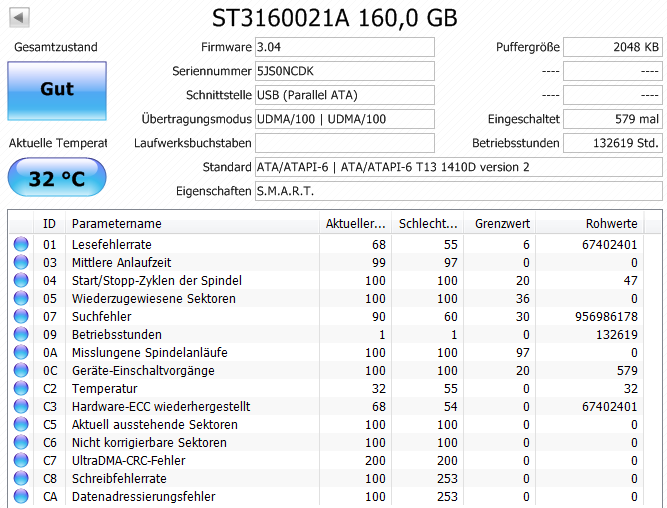The height and width of the screenshot is (508, 667).
Task: Select the Suchfehler parameter name
Action: (101, 317)
